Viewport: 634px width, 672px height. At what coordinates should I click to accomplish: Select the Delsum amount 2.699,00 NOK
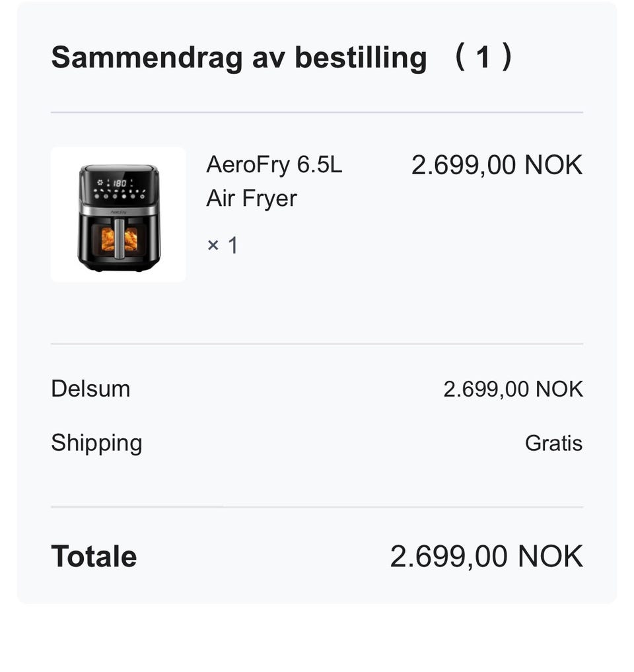pyautogui.click(x=512, y=389)
